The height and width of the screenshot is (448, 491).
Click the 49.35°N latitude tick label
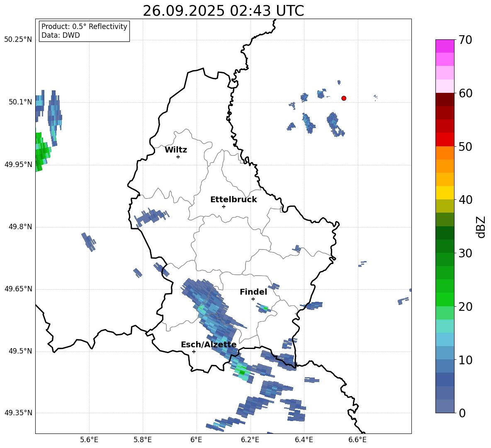(18, 413)
